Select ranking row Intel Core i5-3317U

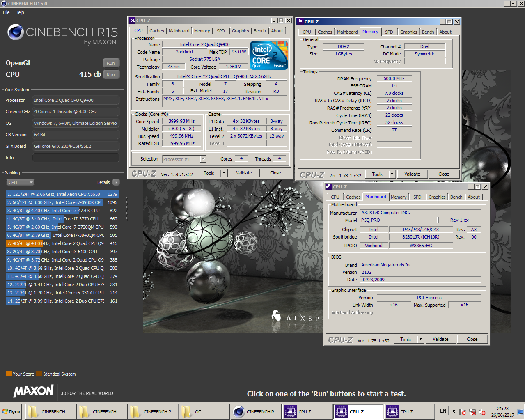(62, 293)
